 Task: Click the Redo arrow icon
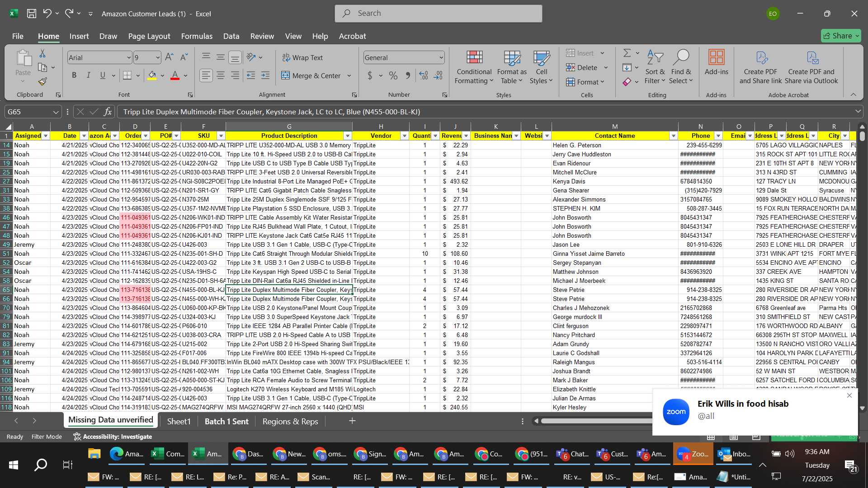[x=69, y=14]
